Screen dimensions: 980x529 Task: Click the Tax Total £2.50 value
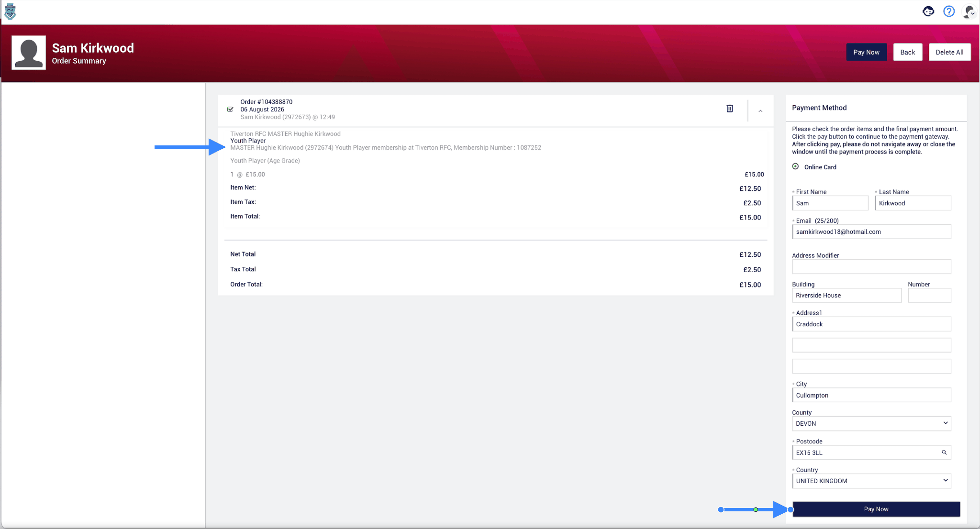point(752,270)
